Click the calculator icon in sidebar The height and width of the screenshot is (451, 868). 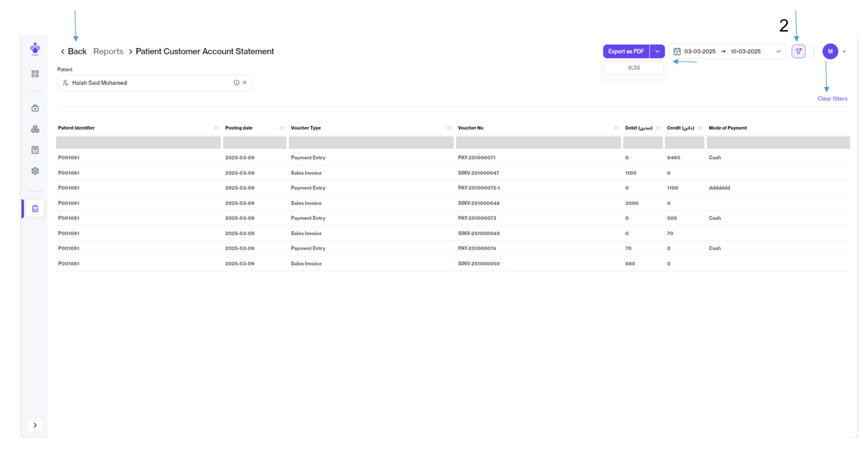(35, 150)
